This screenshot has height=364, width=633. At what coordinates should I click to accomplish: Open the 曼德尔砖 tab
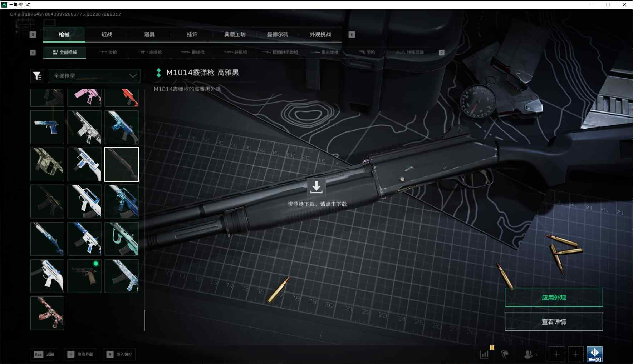[278, 35]
